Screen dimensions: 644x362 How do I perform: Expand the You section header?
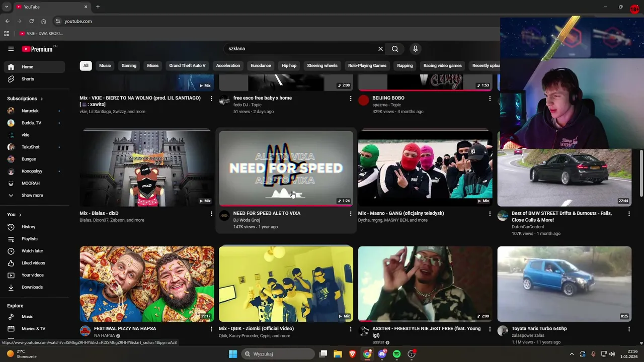pyautogui.click(x=14, y=215)
